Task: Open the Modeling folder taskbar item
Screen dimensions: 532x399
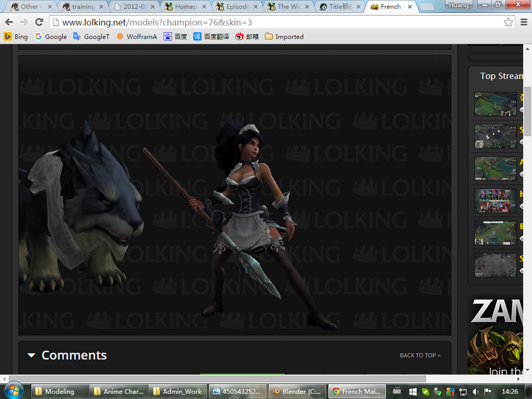Action: pyautogui.click(x=60, y=391)
